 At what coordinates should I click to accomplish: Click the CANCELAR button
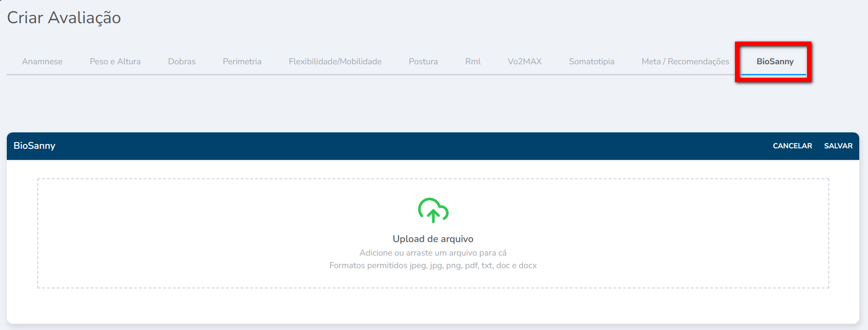pyautogui.click(x=793, y=146)
